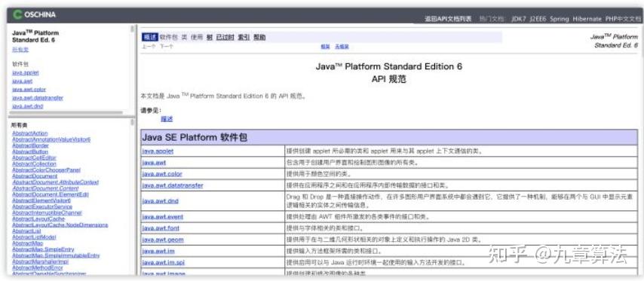Viewport: 644px width, 281px height.
Task: Open the AbstractMap.SimpleImmutableEntry class link
Action: (56, 255)
